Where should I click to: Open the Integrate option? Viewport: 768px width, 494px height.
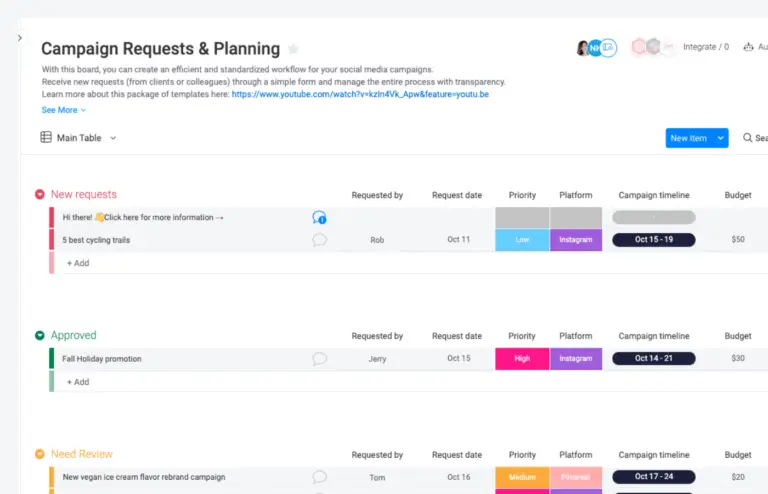[x=705, y=47]
